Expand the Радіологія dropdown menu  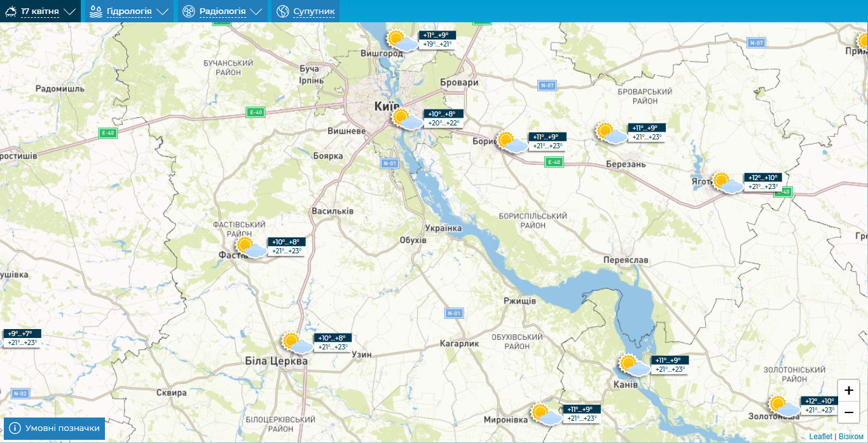point(223,11)
